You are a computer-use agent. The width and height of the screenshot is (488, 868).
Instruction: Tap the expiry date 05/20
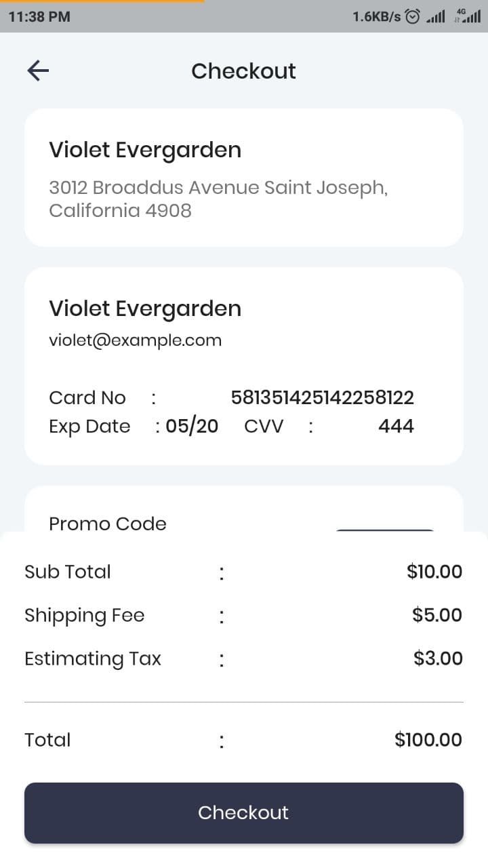click(x=192, y=426)
